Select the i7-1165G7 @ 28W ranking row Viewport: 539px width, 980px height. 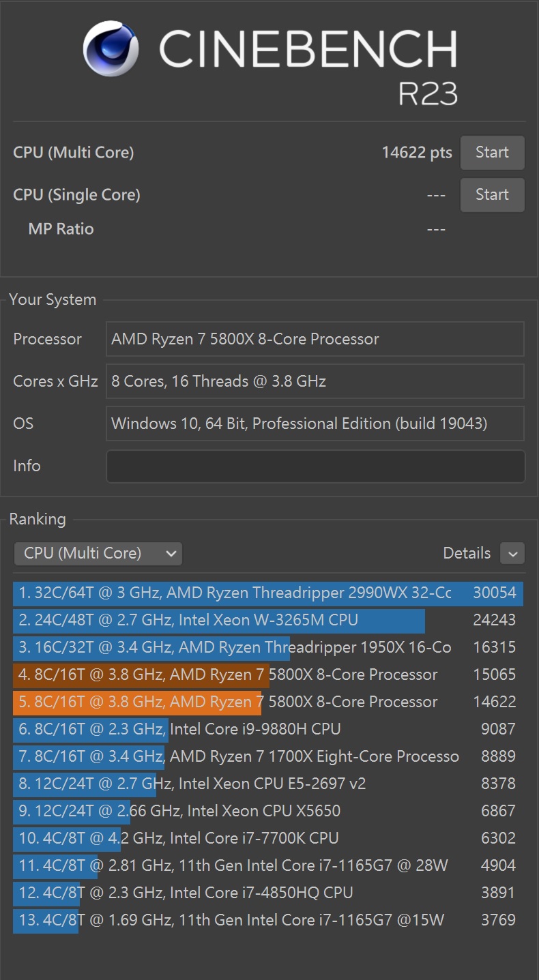pyautogui.click(x=268, y=865)
